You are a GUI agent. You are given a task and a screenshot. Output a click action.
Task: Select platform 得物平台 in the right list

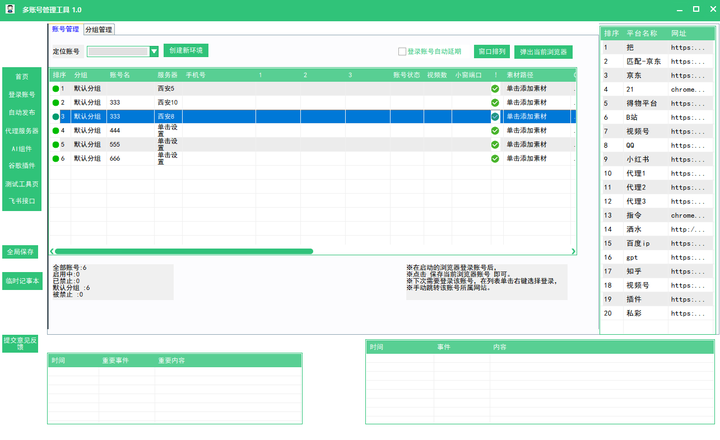pos(658,103)
